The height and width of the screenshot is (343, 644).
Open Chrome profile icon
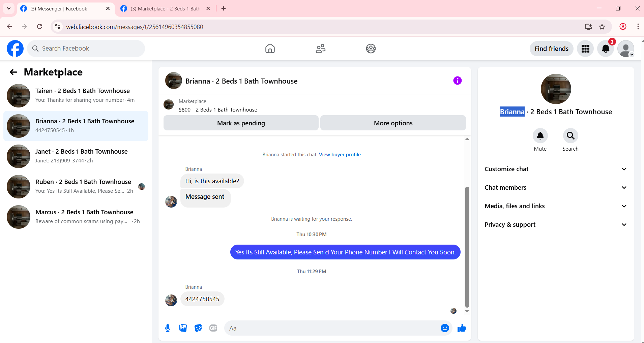pyautogui.click(x=623, y=27)
